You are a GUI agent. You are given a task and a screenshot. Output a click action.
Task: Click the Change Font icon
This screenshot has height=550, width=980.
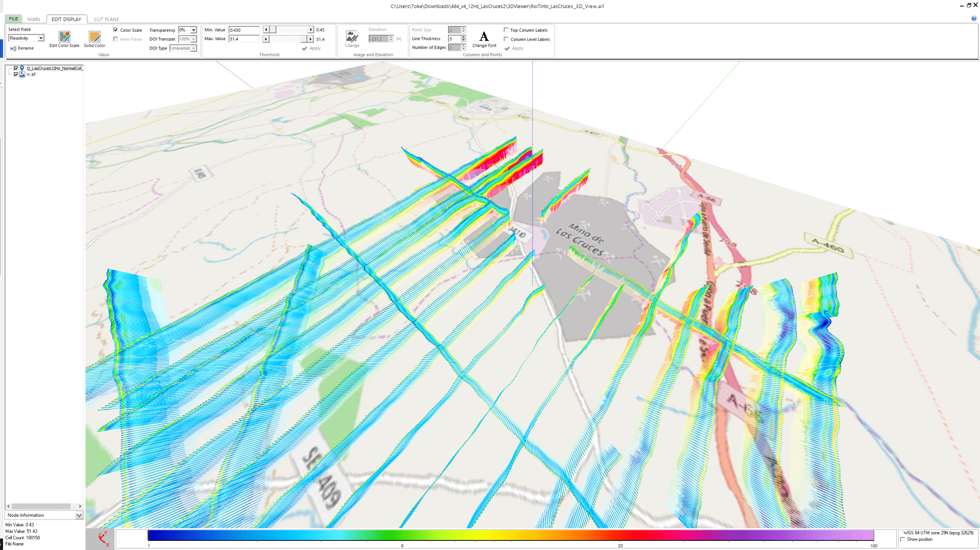point(484,36)
